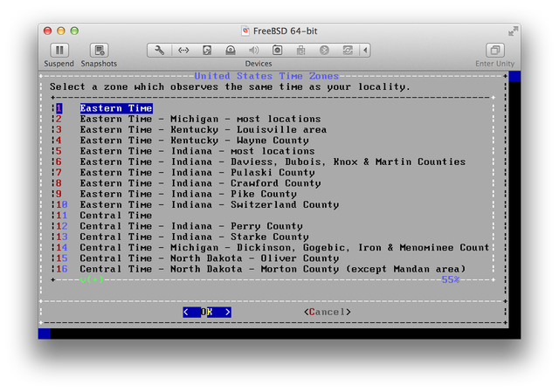This screenshot has height=392, width=559.
Task: Open virtual machine settings wrench icon
Action: [x=160, y=51]
